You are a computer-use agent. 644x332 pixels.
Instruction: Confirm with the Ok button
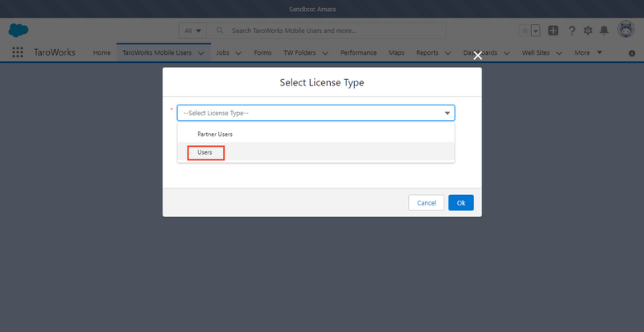461,203
